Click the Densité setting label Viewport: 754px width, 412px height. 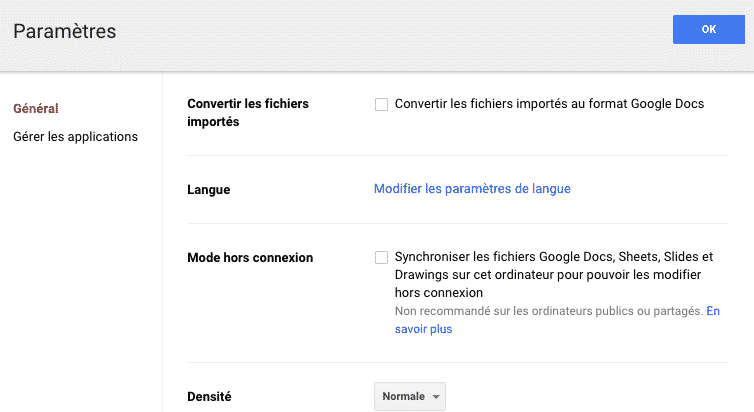(209, 397)
